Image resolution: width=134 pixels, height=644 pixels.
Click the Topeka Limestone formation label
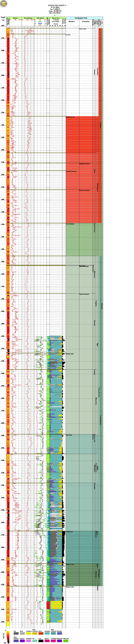[x=84, y=294]
